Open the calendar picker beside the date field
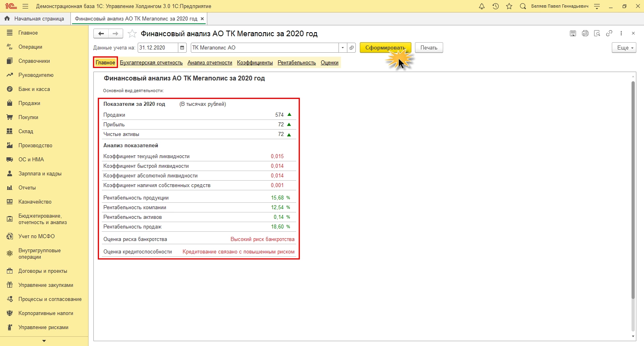 [x=182, y=47]
